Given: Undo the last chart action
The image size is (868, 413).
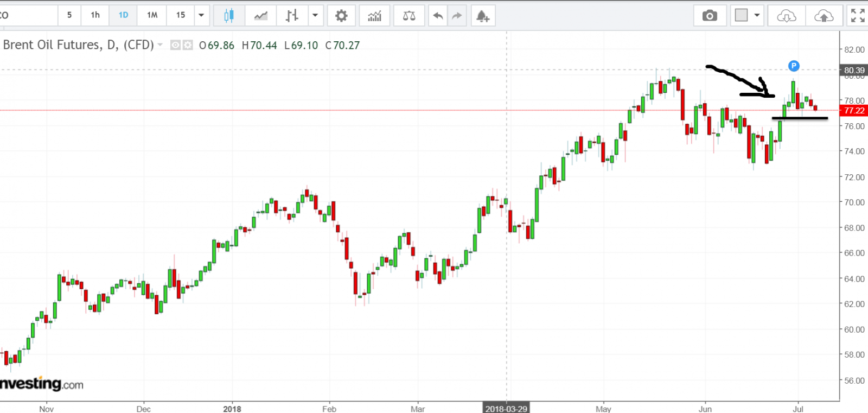Looking at the screenshot, I should (x=438, y=16).
